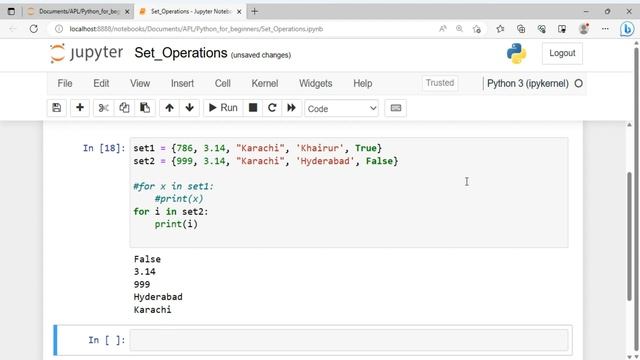The width and height of the screenshot is (640, 360).
Task: Move the selected cell up
Action: coord(169,108)
